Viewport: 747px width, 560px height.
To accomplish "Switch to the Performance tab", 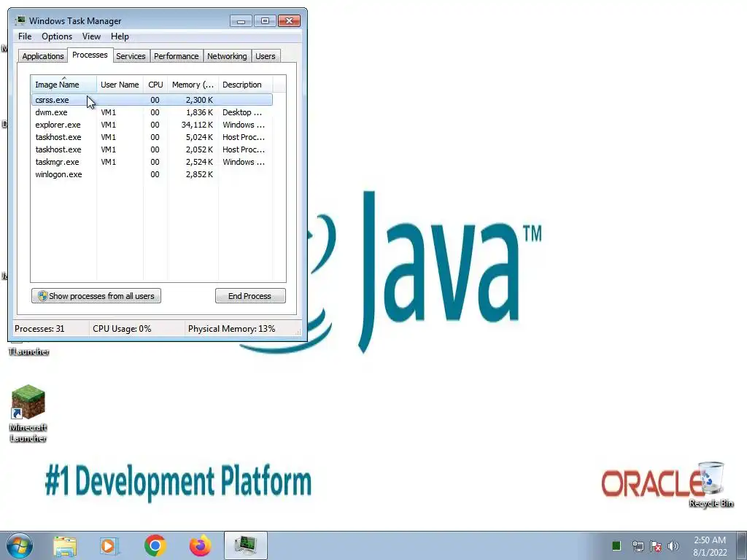I will (177, 56).
